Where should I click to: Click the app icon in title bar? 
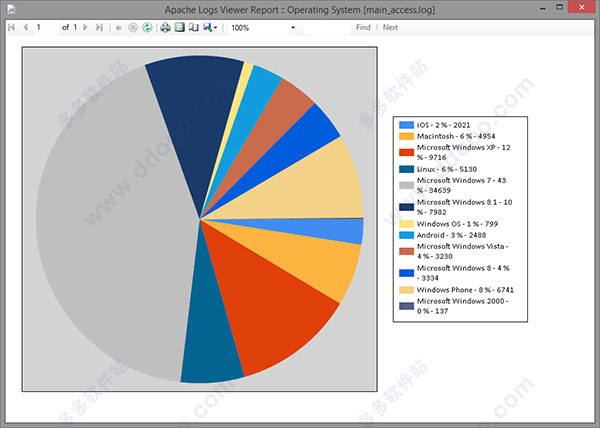click(x=11, y=9)
